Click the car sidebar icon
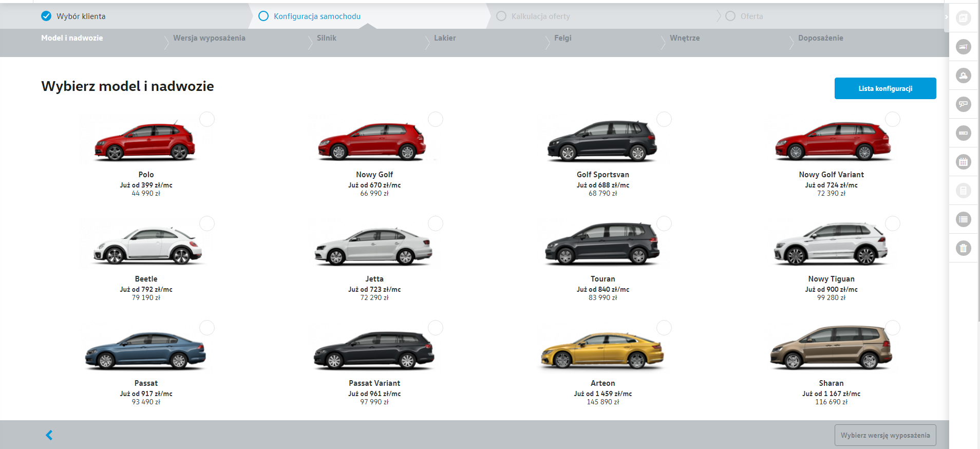 pyautogui.click(x=963, y=47)
